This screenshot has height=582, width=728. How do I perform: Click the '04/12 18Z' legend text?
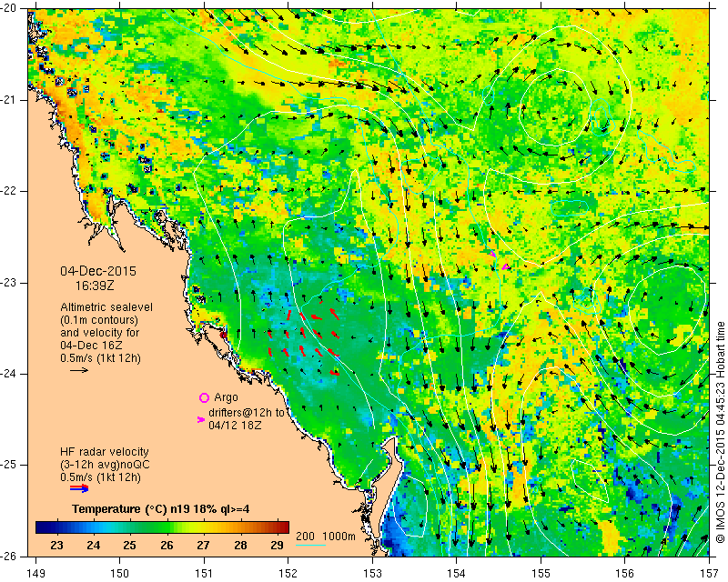tap(235, 425)
